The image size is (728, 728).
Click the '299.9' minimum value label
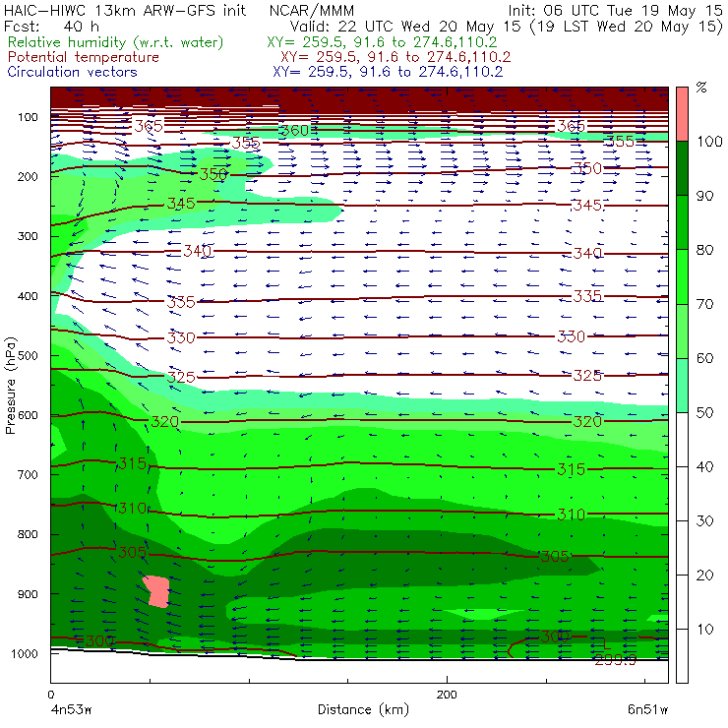616,659
